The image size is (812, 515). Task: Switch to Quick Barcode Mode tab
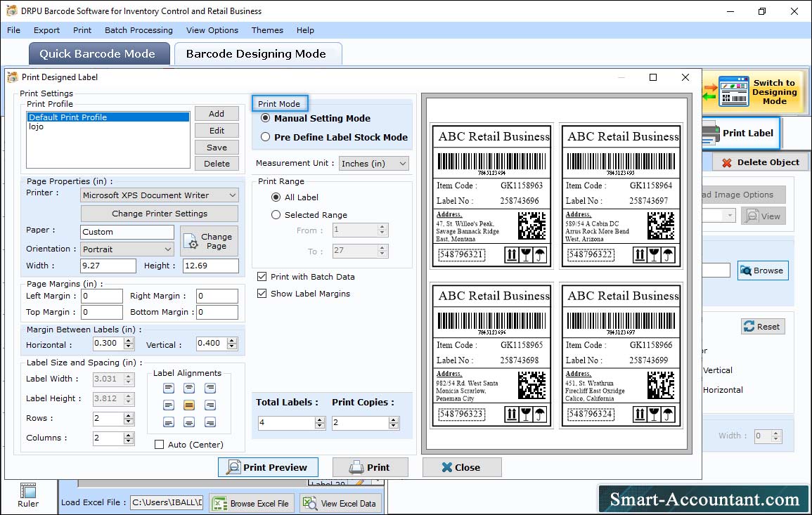click(x=99, y=54)
